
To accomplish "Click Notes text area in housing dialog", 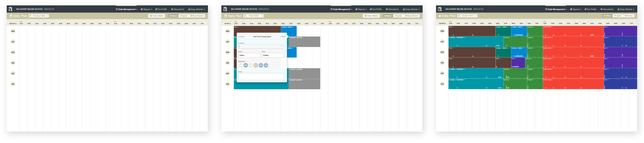I will click(261, 76).
